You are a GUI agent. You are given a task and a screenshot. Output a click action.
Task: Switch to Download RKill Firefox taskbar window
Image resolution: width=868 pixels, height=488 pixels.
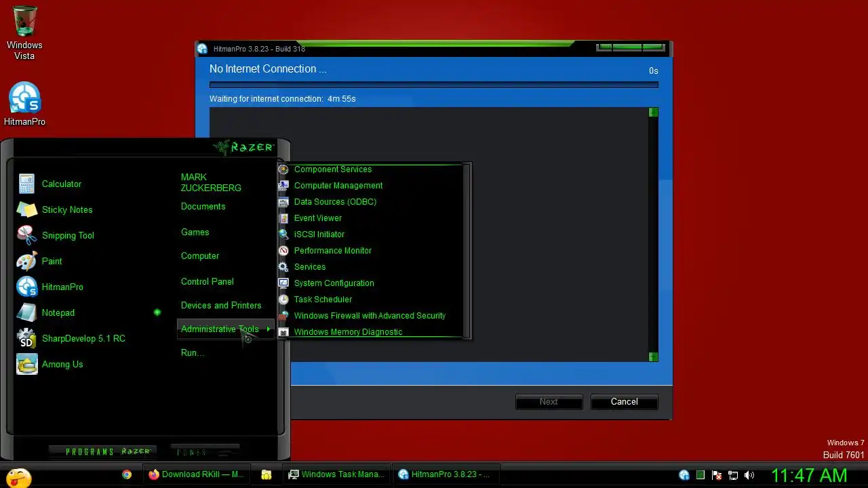point(197,474)
